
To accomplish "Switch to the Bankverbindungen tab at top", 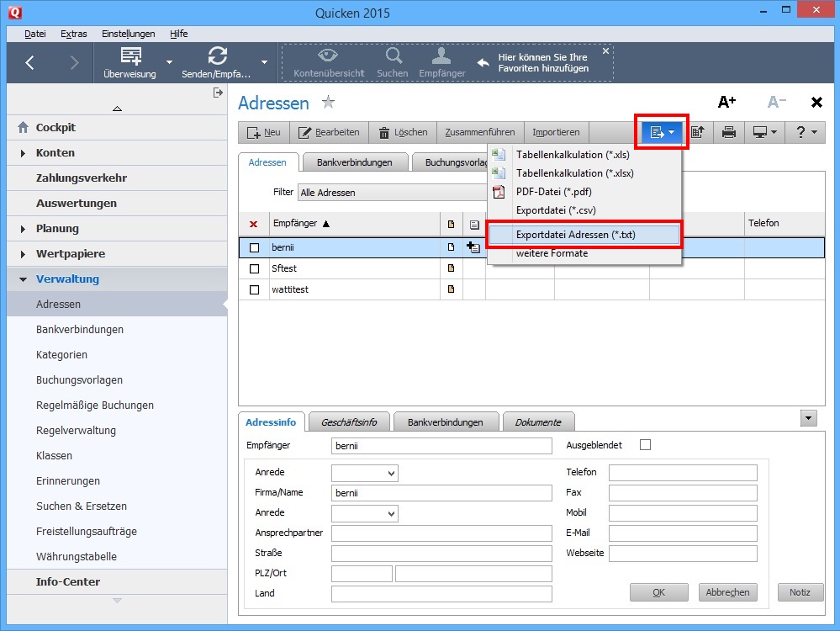I will click(354, 162).
